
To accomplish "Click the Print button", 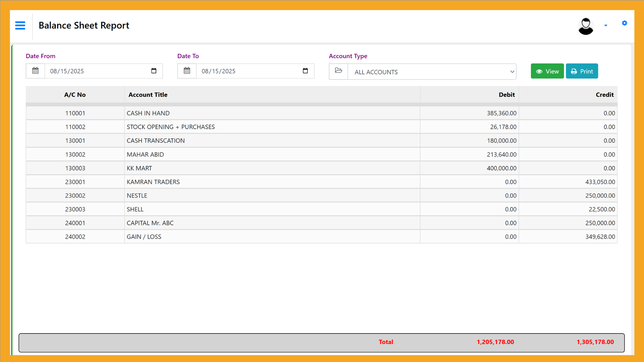I will pos(582,71).
